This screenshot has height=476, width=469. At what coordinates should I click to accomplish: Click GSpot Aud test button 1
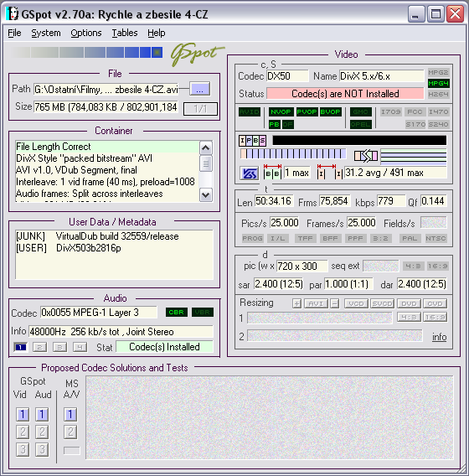click(42, 414)
